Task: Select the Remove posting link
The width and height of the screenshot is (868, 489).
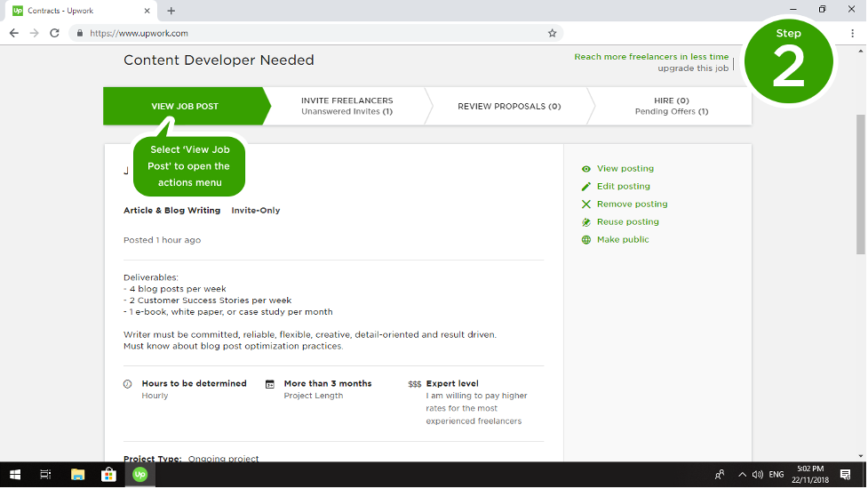Action: (x=633, y=204)
